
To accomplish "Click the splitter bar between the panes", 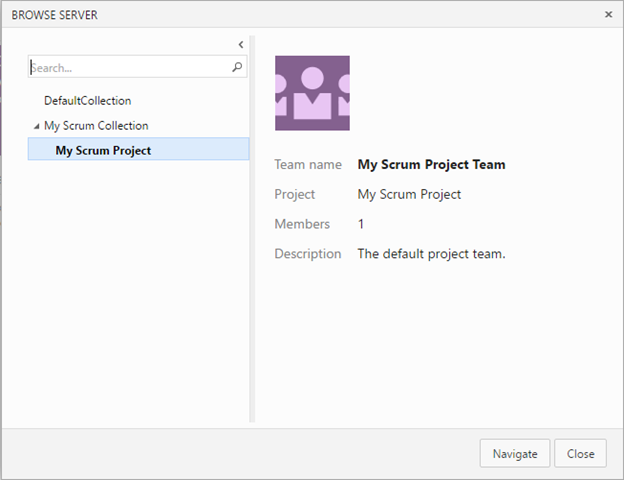I will [x=253, y=230].
